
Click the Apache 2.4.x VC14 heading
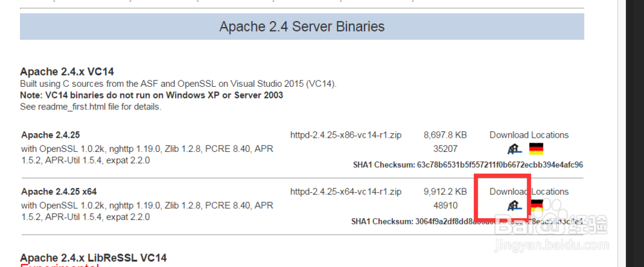click(x=67, y=72)
